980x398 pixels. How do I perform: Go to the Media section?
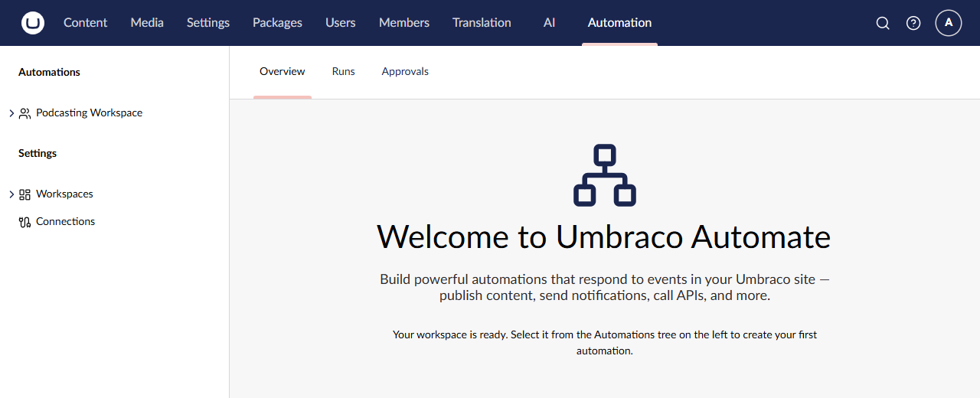click(x=147, y=23)
